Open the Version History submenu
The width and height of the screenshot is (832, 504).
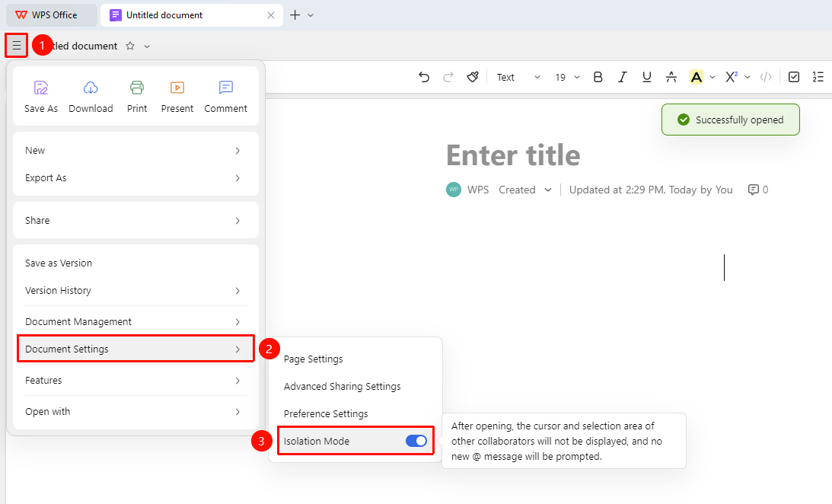click(135, 291)
